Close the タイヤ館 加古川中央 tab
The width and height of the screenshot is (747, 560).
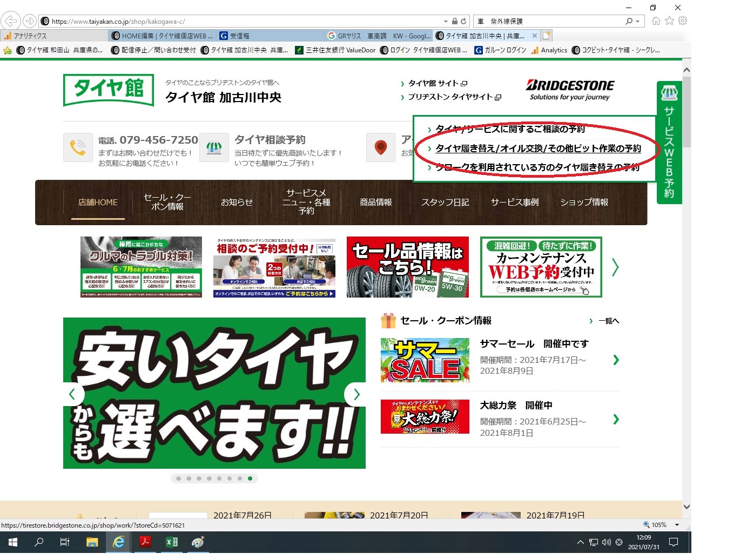[x=535, y=36]
